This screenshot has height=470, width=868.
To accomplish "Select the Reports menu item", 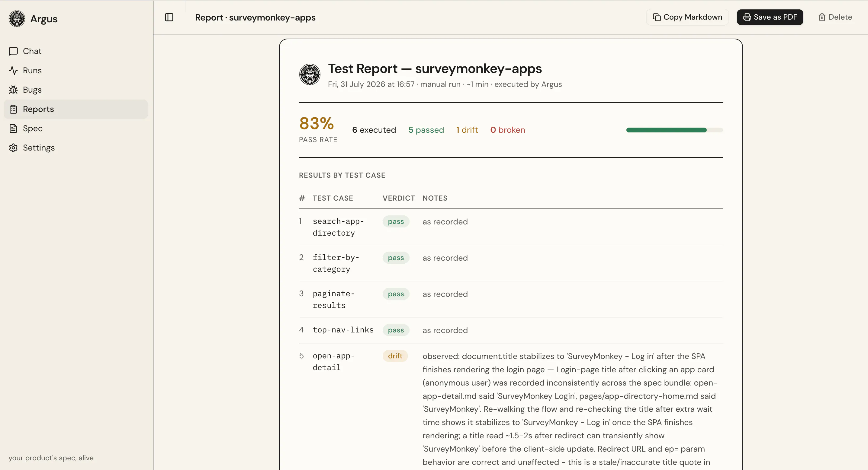I will click(x=76, y=109).
